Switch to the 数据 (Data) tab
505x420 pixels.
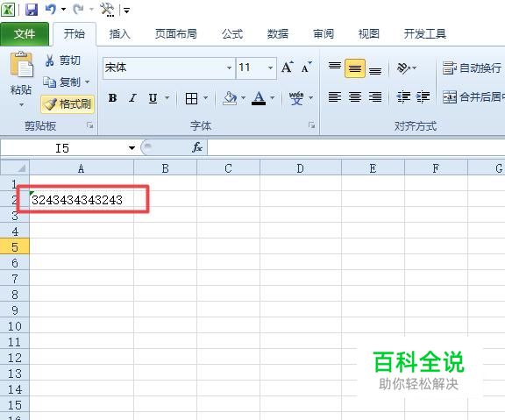(278, 34)
